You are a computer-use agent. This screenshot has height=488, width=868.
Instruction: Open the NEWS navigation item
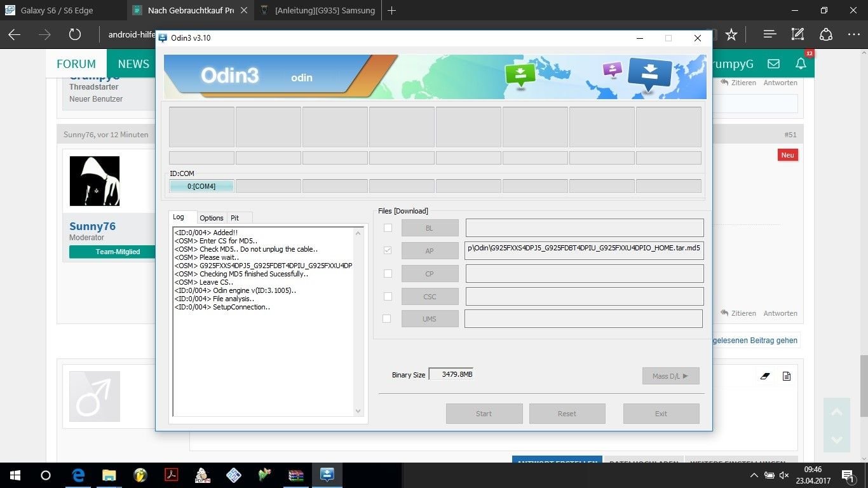[x=133, y=64]
